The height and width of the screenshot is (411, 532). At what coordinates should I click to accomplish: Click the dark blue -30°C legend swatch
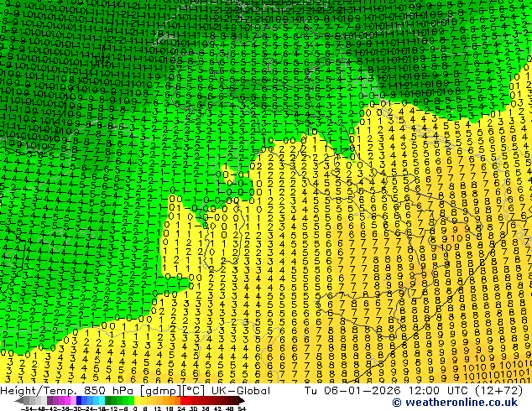(x=79, y=400)
